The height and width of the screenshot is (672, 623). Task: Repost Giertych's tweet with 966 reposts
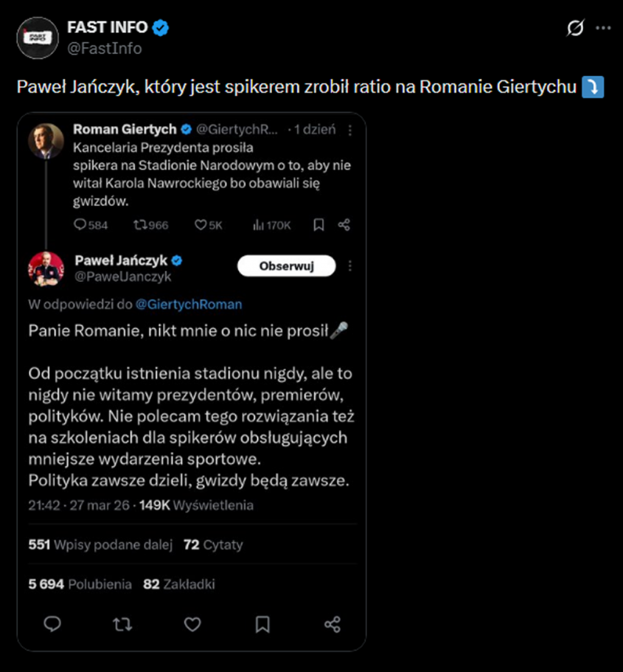(x=138, y=225)
